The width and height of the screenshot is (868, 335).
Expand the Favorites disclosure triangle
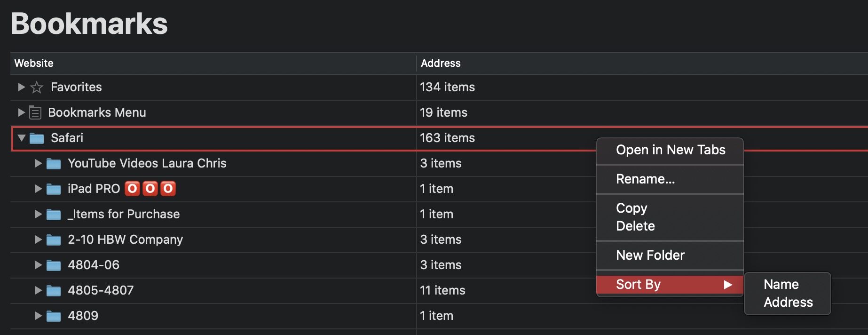pos(21,87)
